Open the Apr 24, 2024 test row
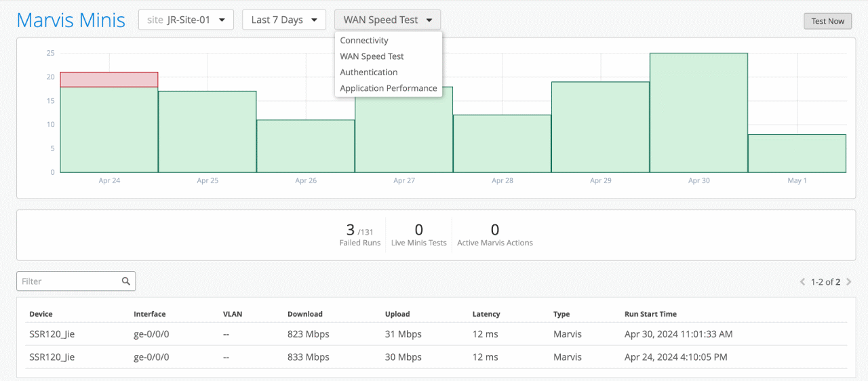The image size is (868, 381). pos(434,357)
